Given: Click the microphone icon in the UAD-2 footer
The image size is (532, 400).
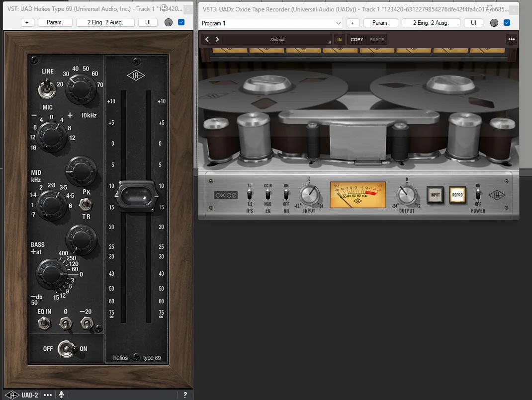Looking at the screenshot, I should pyautogui.click(x=62, y=395).
